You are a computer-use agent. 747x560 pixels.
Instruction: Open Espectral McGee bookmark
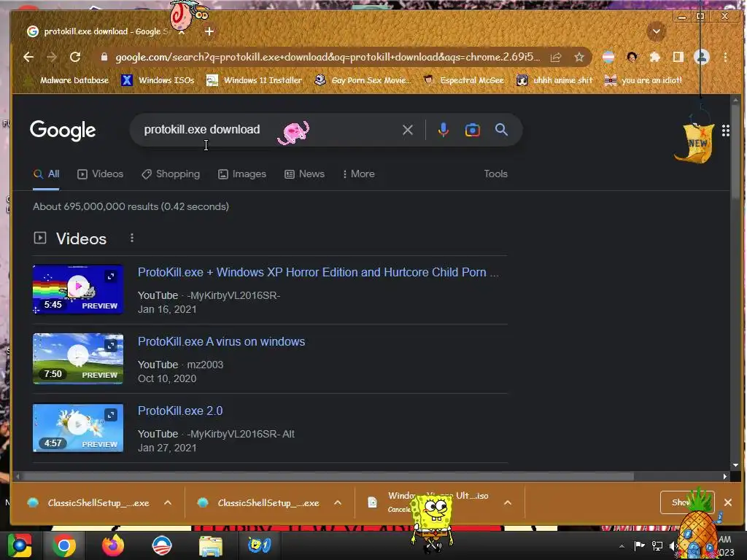click(464, 80)
